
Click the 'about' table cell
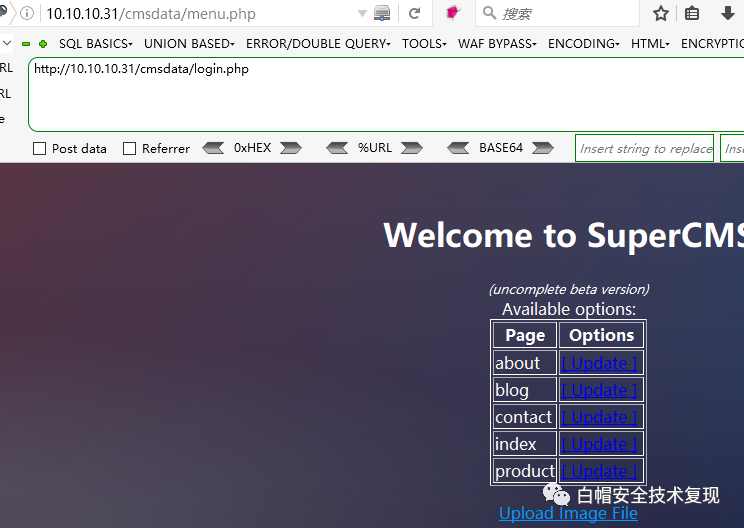[524, 363]
